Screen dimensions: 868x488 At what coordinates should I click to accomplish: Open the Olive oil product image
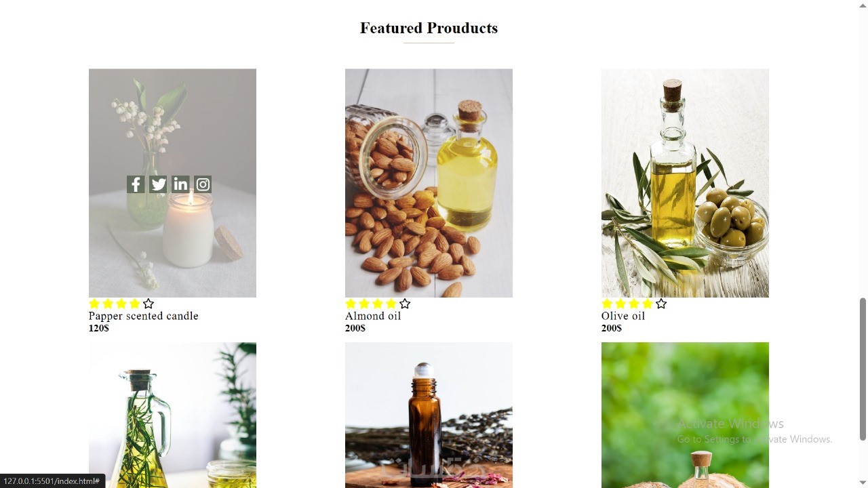[685, 183]
